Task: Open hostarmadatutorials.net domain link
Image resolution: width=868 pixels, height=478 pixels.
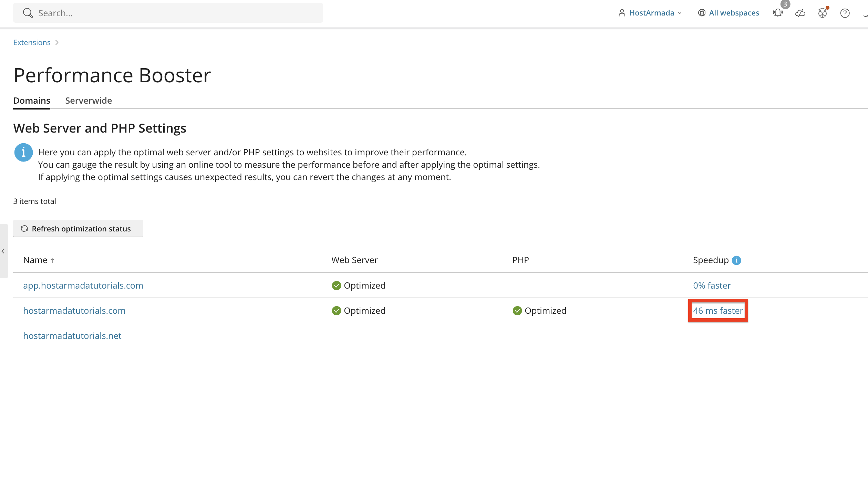Action: [x=72, y=336]
